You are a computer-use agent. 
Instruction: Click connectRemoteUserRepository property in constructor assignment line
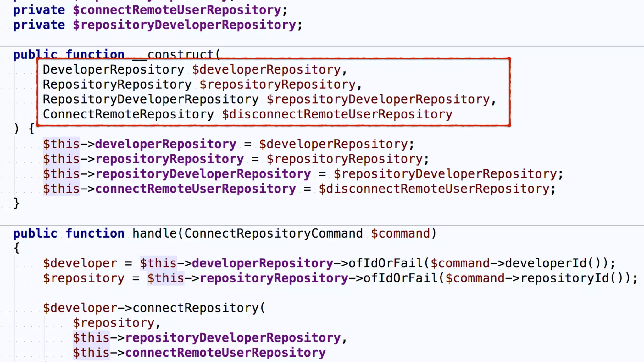pos(195,189)
